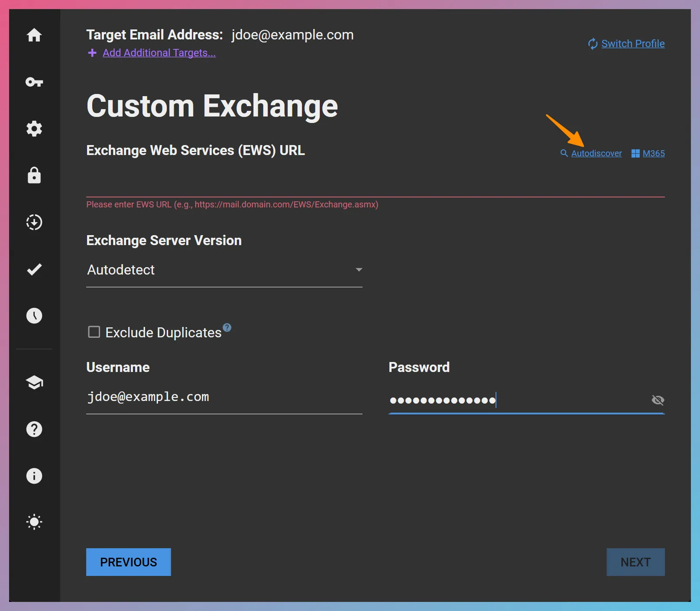Click the lock icon in sidebar
The image size is (700, 611).
point(34,175)
